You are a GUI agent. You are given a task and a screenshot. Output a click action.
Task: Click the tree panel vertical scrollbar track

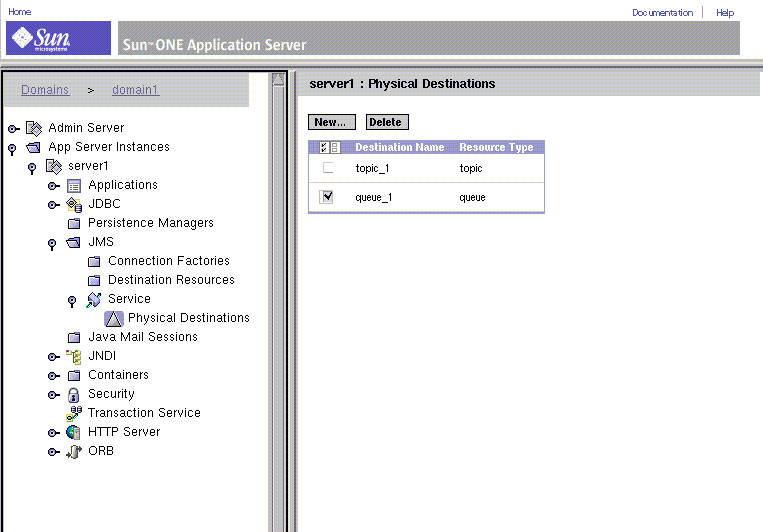(x=278, y=309)
